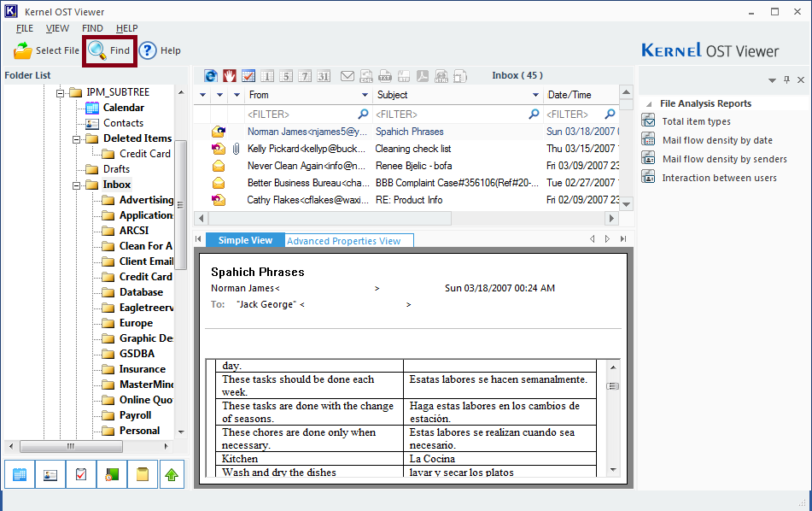Open contacts view from bottom-left icon bar
Screen dimensions: 812x511
50,474
